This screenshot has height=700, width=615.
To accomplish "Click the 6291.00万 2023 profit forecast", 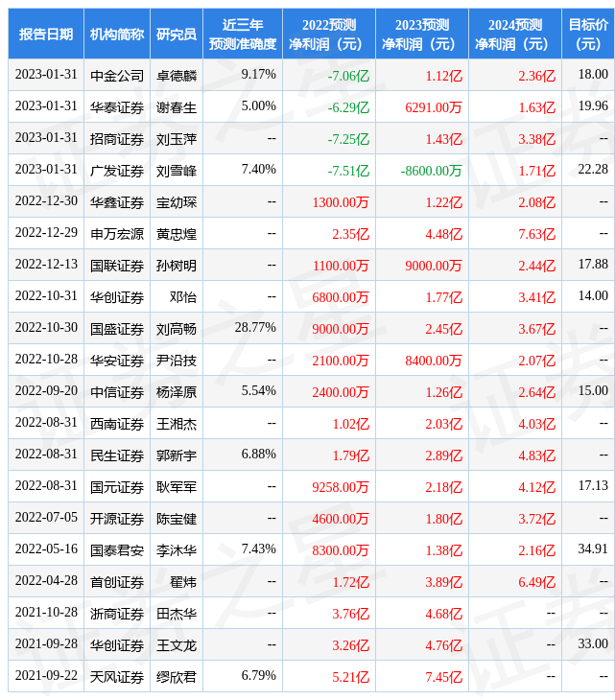I will (x=434, y=107).
